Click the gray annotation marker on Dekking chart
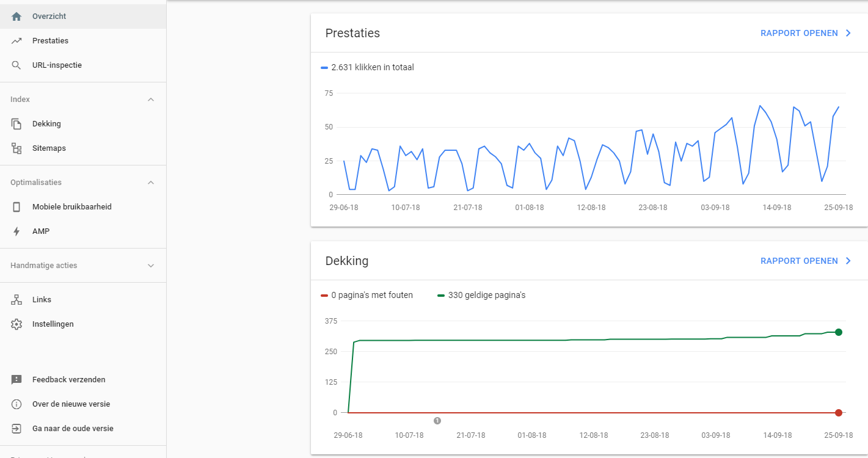The image size is (868, 458). tap(437, 421)
